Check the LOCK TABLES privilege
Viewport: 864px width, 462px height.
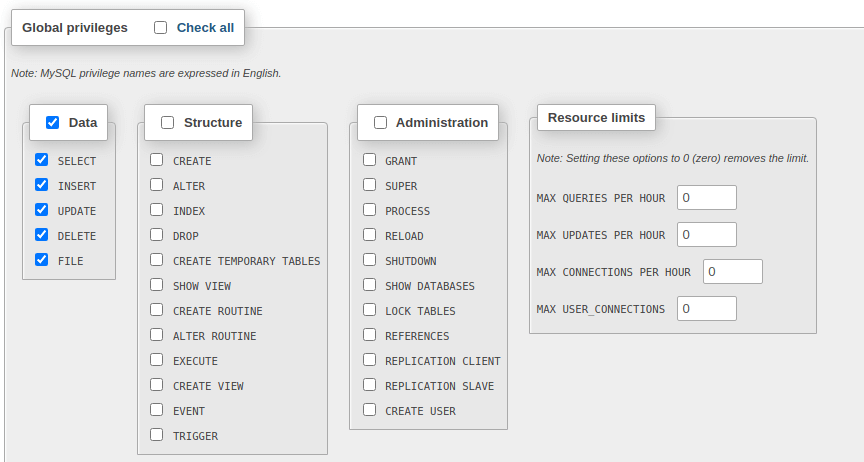(x=369, y=310)
